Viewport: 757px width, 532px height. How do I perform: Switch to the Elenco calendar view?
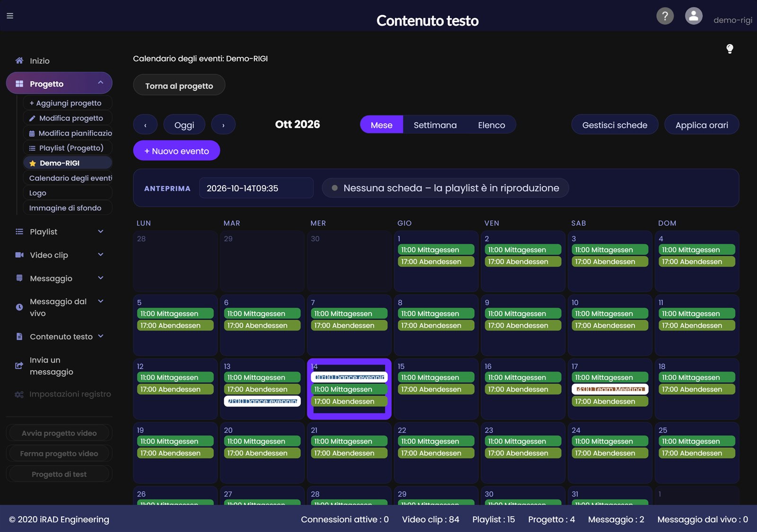[492, 125]
